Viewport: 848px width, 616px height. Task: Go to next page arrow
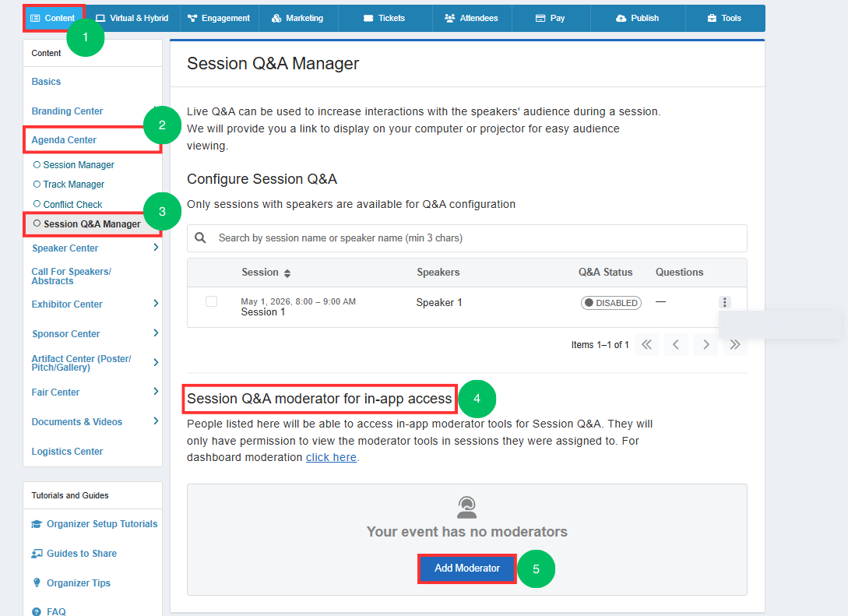(705, 344)
